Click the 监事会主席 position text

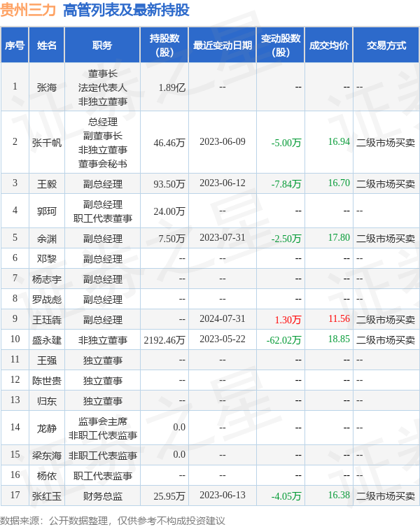tap(103, 421)
